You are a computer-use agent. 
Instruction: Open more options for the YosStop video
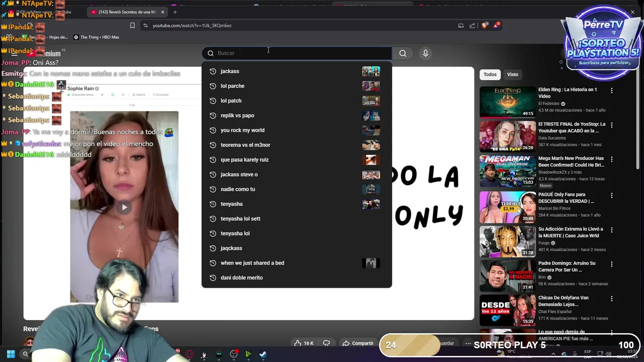pos(612,125)
